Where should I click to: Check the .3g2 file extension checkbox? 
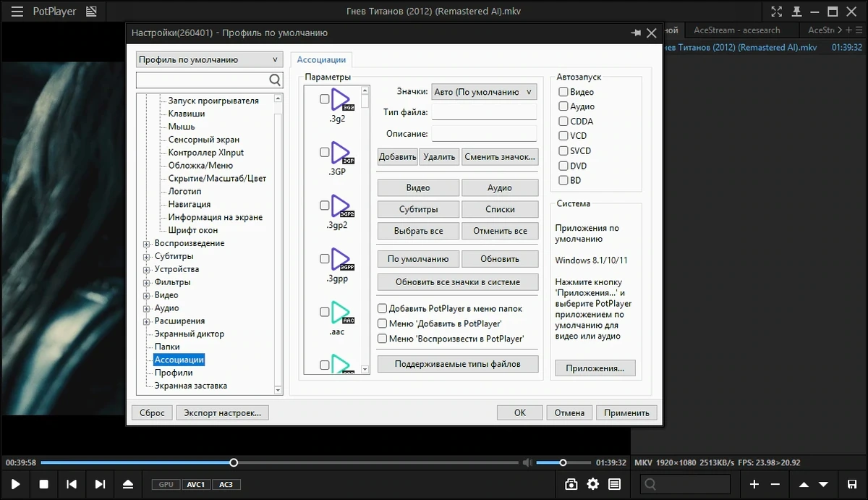[x=325, y=100]
